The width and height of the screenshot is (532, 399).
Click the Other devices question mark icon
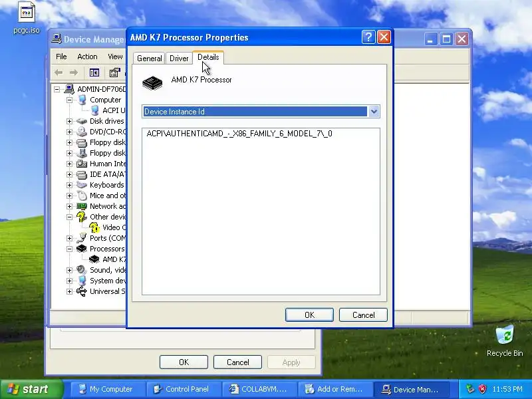tap(81, 217)
